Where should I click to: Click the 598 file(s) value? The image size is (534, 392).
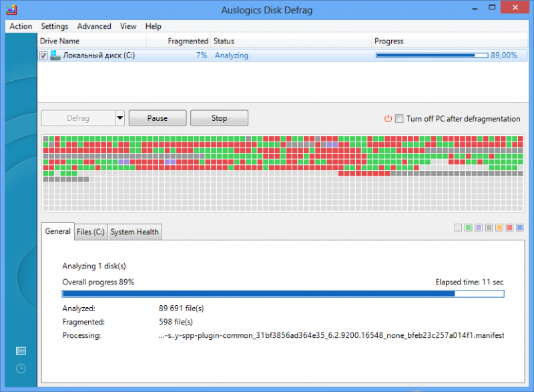pos(176,322)
